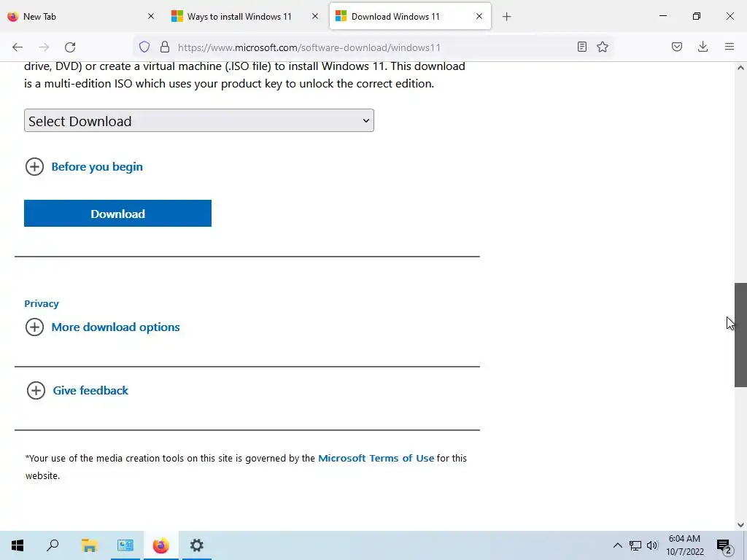Open Microsoft Terms of Use link
Screen dimensions: 747x560
[x=376, y=458]
